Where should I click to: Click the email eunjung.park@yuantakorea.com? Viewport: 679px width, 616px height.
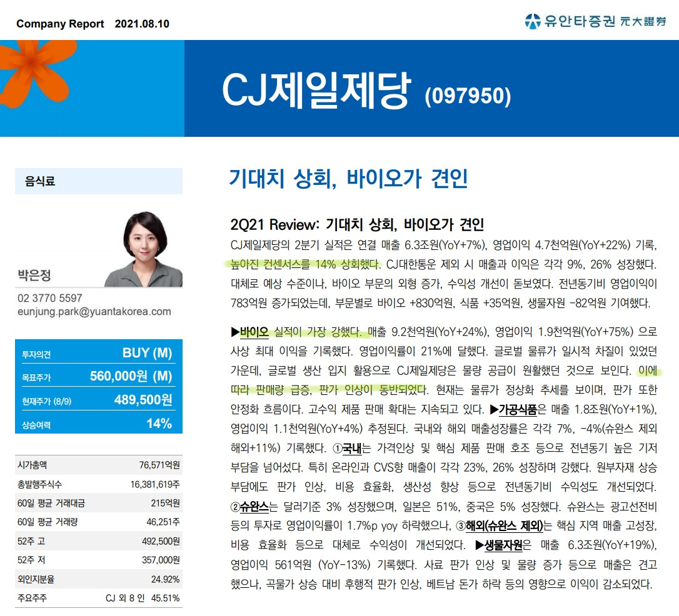[x=94, y=312]
